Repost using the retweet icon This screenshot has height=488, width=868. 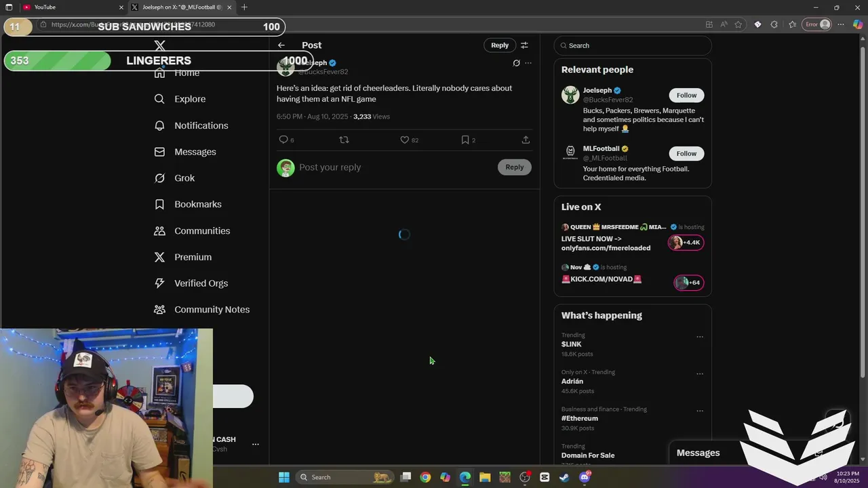(344, 140)
